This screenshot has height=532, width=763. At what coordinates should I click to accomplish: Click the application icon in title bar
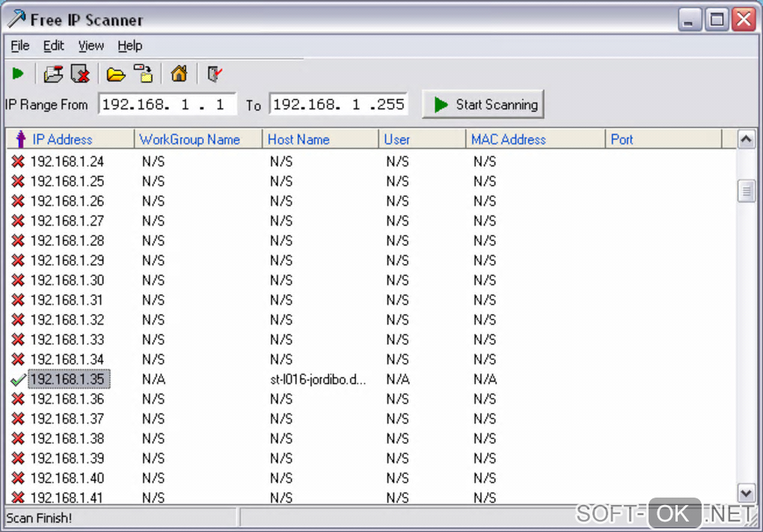click(16, 19)
